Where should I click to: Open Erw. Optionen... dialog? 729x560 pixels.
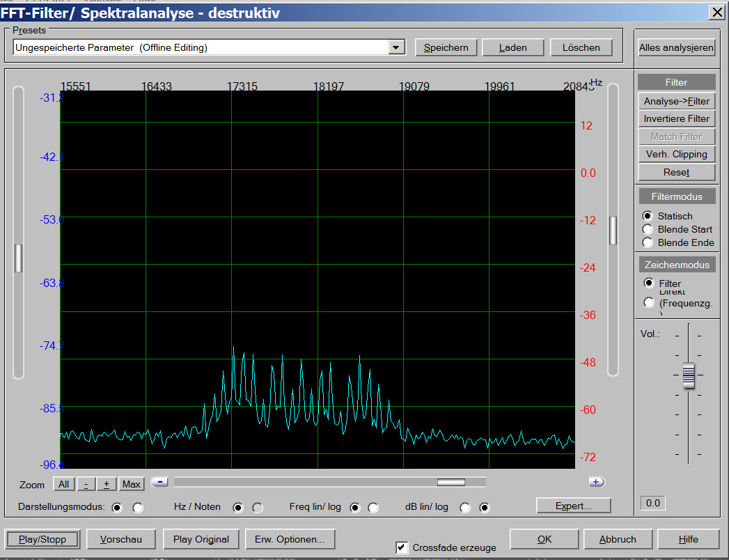click(x=290, y=539)
